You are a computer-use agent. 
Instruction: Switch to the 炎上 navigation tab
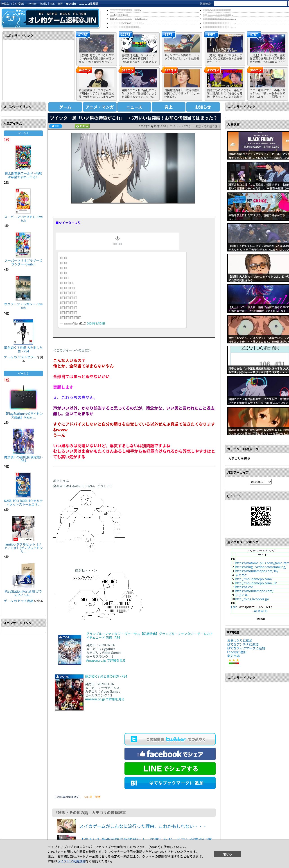169,107
